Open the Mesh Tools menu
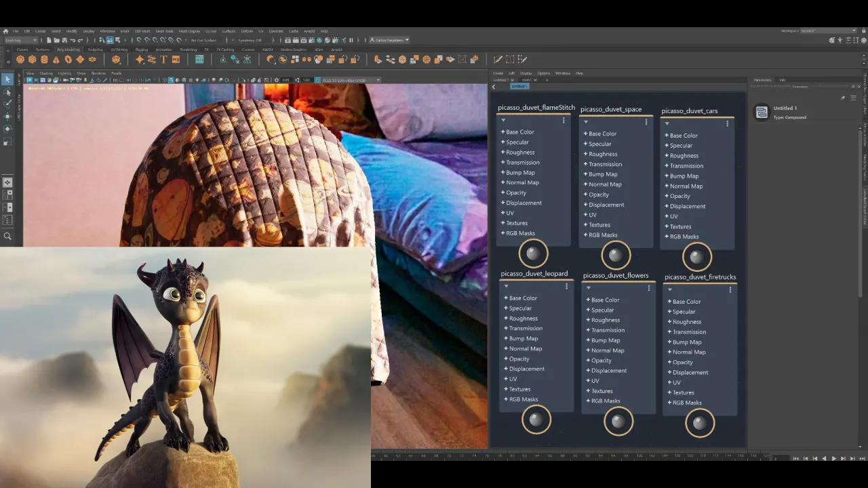 pos(164,31)
